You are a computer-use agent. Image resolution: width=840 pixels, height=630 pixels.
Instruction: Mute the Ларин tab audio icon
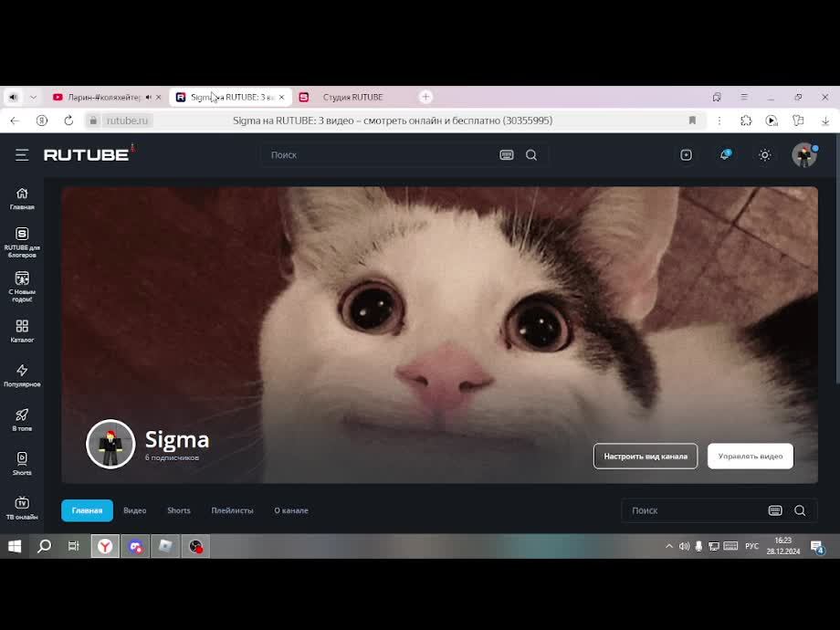149,97
